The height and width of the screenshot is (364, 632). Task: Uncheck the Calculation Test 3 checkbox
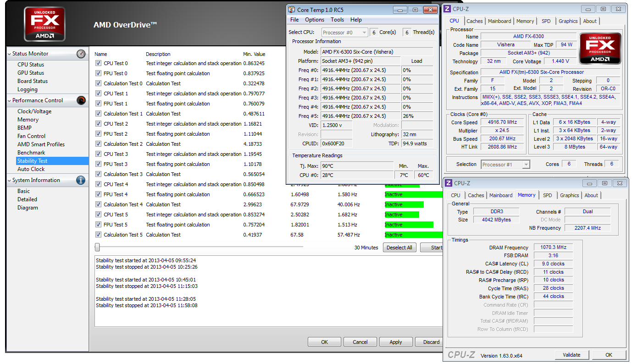click(x=98, y=174)
